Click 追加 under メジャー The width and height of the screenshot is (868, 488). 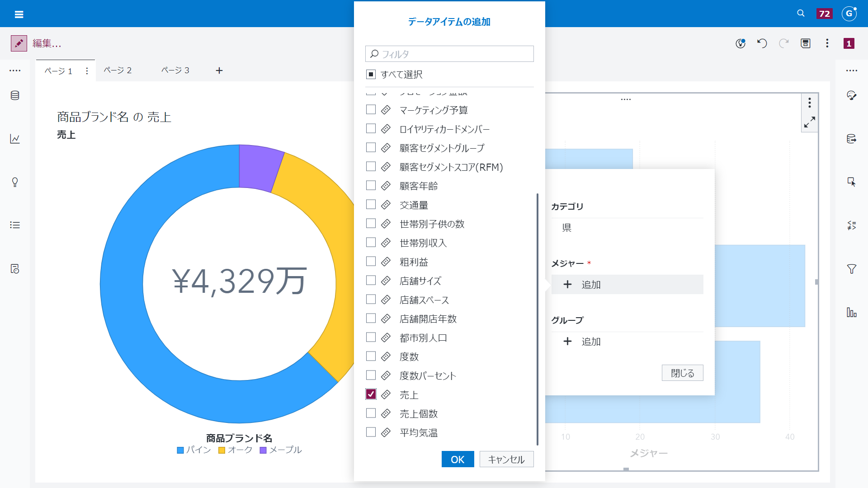coord(627,285)
